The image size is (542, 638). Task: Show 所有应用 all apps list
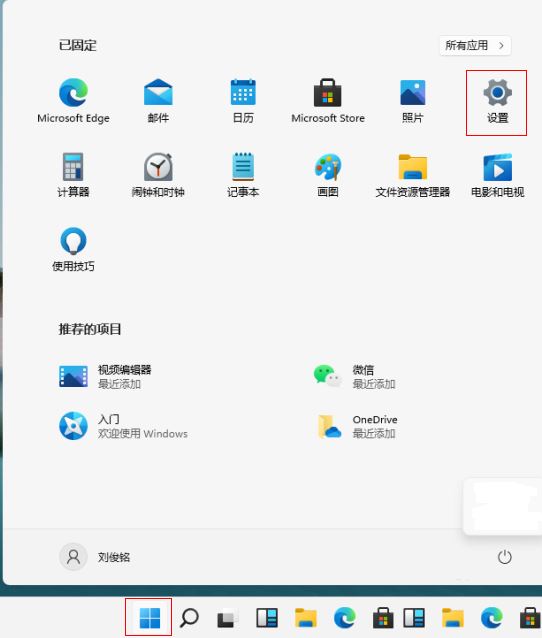475,45
